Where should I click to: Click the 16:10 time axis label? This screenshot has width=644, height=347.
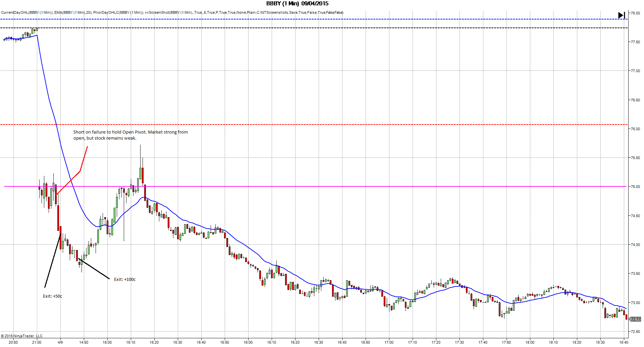(x=272, y=342)
